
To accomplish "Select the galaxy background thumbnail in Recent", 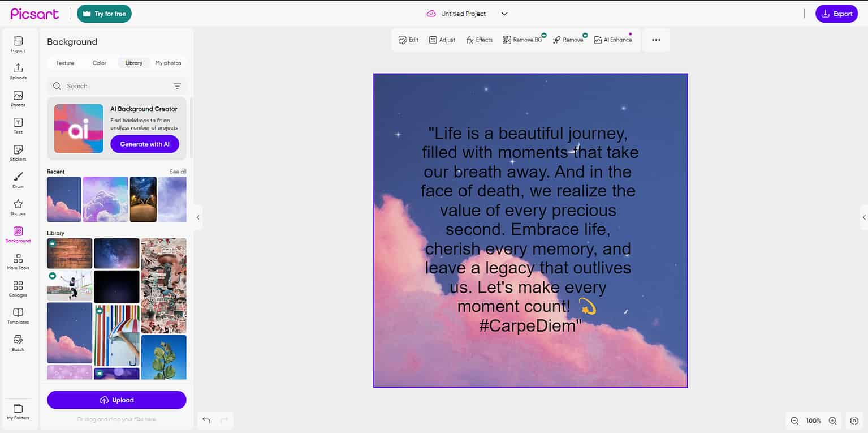I will (142, 199).
